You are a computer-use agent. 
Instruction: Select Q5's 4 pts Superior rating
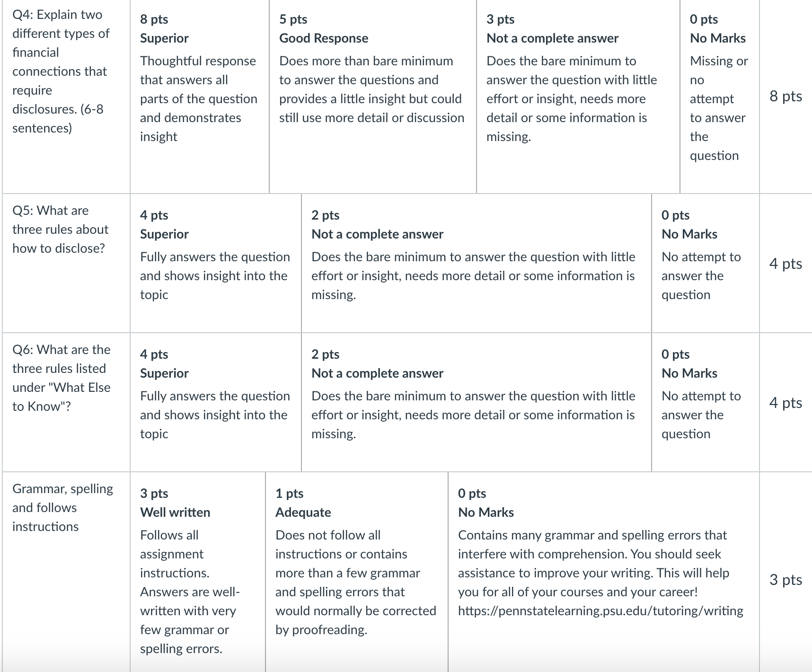pyautogui.click(x=216, y=263)
